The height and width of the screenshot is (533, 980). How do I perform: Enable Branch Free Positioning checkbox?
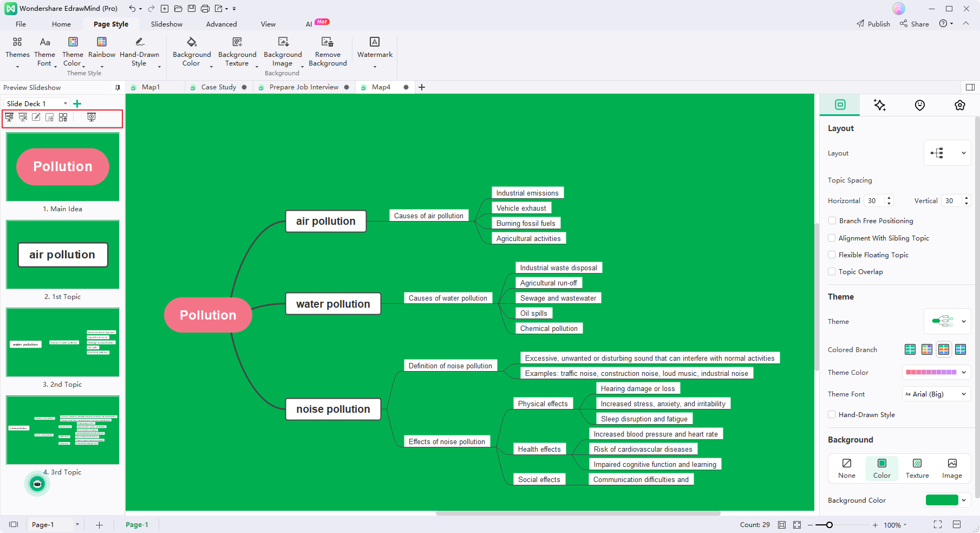(x=832, y=220)
